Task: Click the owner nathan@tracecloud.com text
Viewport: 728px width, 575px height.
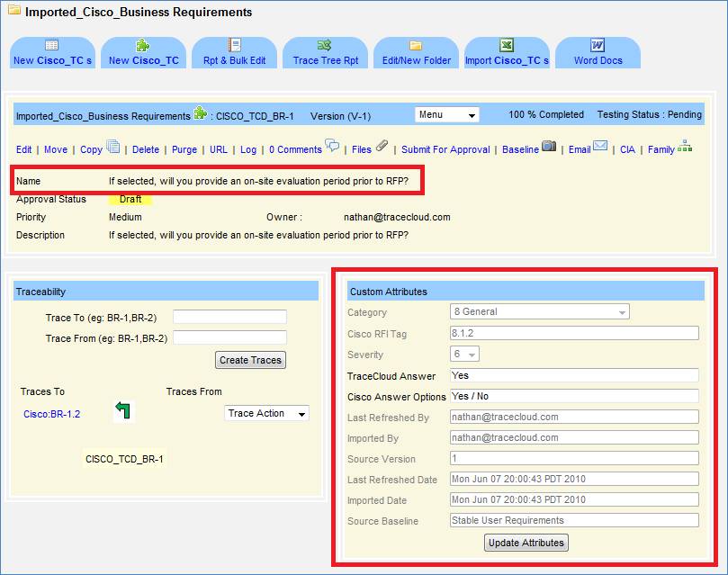Action: pyautogui.click(x=397, y=217)
